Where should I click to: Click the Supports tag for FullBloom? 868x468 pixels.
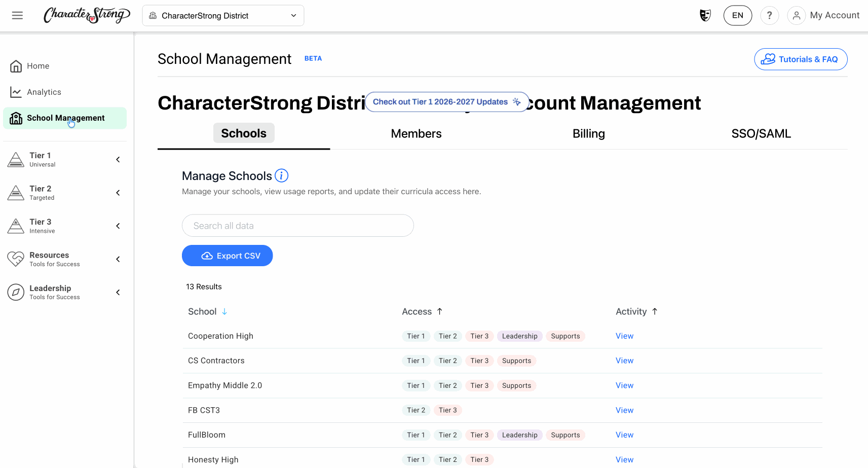[565, 435]
